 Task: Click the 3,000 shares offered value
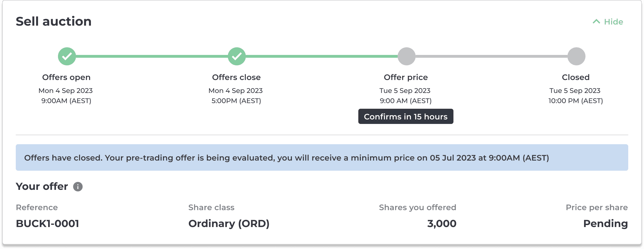click(442, 224)
